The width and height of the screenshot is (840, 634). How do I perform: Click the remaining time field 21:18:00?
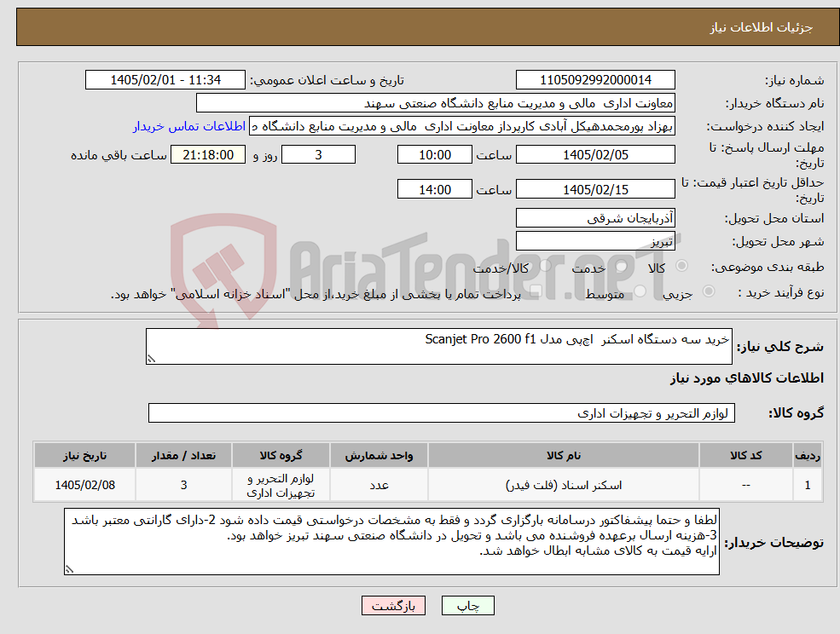click(x=208, y=155)
